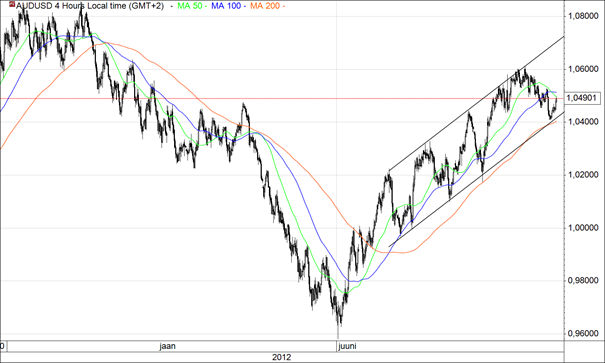Click the orange MA 200 legend label

pos(265,6)
